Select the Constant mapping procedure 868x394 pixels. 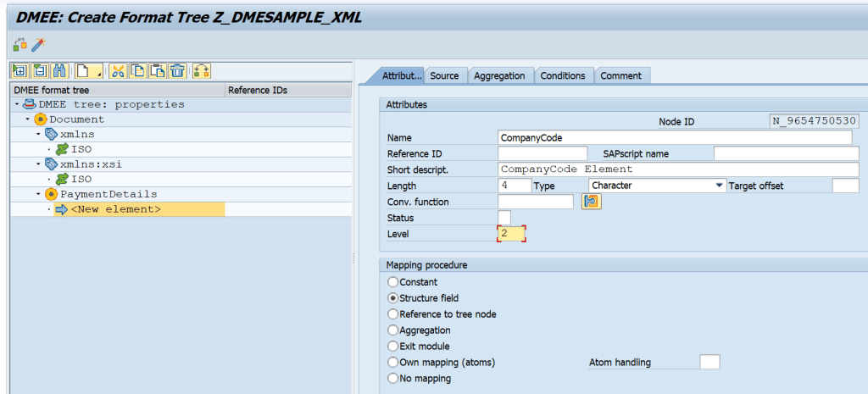point(393,282)
